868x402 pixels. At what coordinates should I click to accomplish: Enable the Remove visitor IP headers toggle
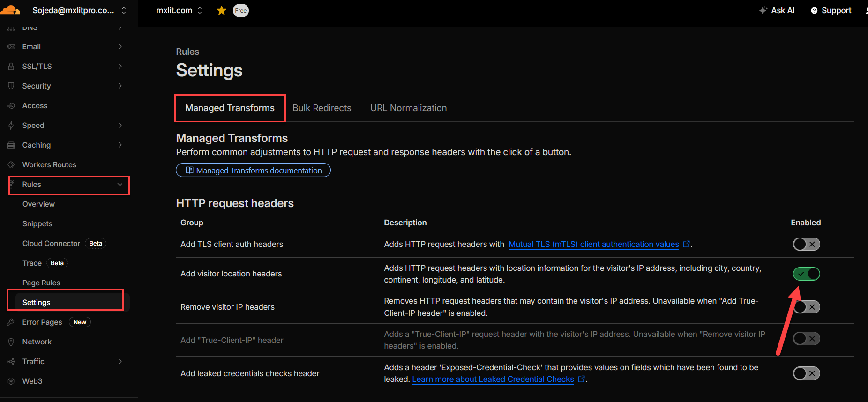[806, 307]
